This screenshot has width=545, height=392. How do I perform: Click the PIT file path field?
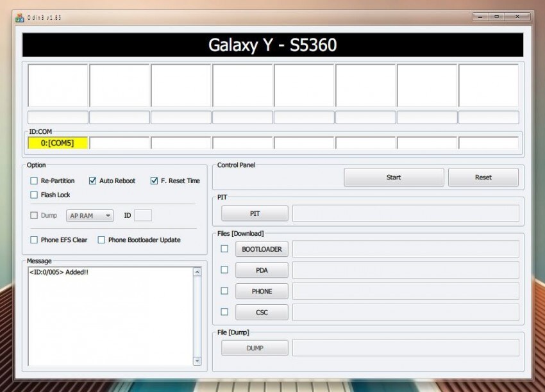click(406, 213)
